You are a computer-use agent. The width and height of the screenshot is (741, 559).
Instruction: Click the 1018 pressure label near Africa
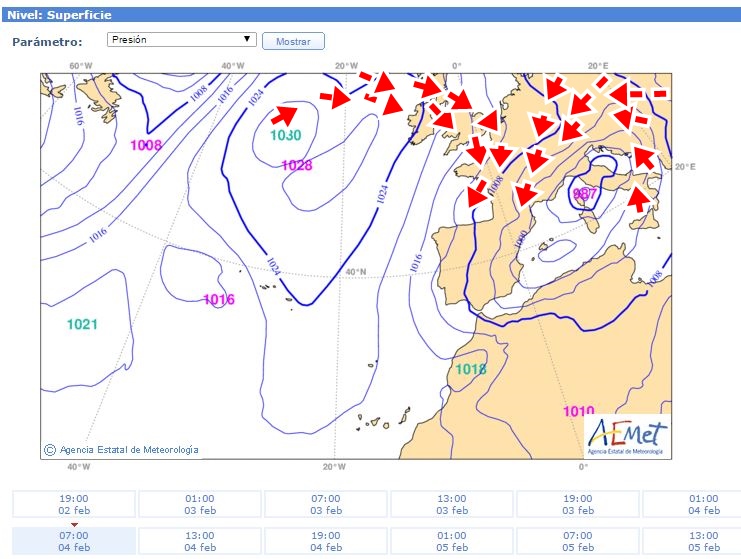pos(470,370)
